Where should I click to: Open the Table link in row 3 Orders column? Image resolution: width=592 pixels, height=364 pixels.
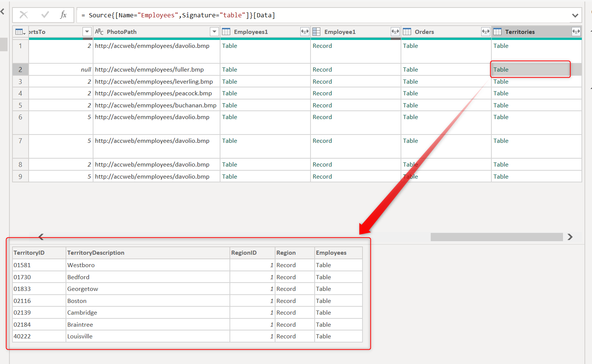click(410, 82)
